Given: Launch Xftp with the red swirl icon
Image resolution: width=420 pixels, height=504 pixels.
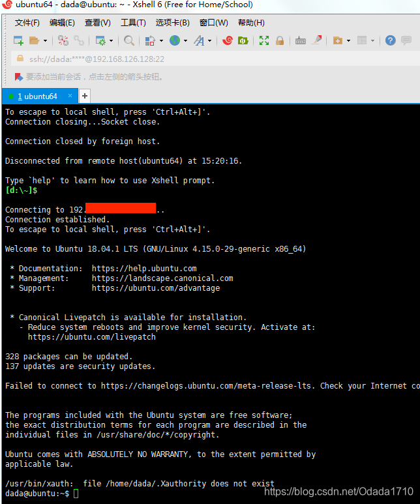Looking at the screenshot, I should tap(228, 40).
